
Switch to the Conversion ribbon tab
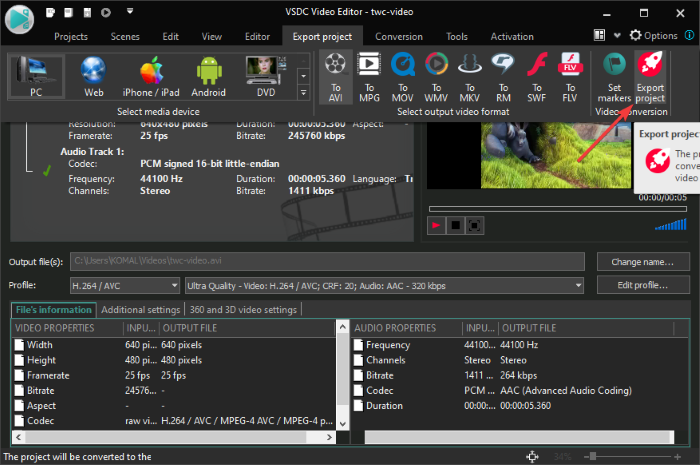pyautogui.click(x=398, y=36)
